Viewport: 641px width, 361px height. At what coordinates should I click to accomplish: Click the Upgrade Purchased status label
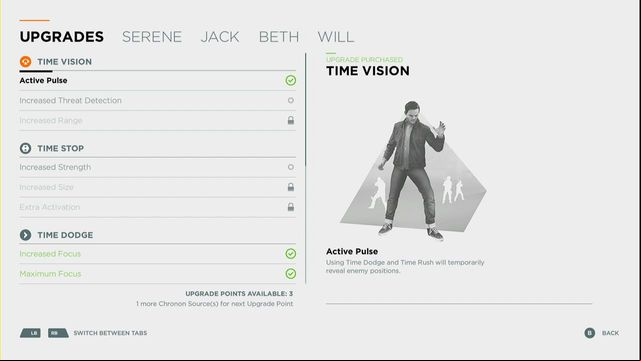click(364, 60)
